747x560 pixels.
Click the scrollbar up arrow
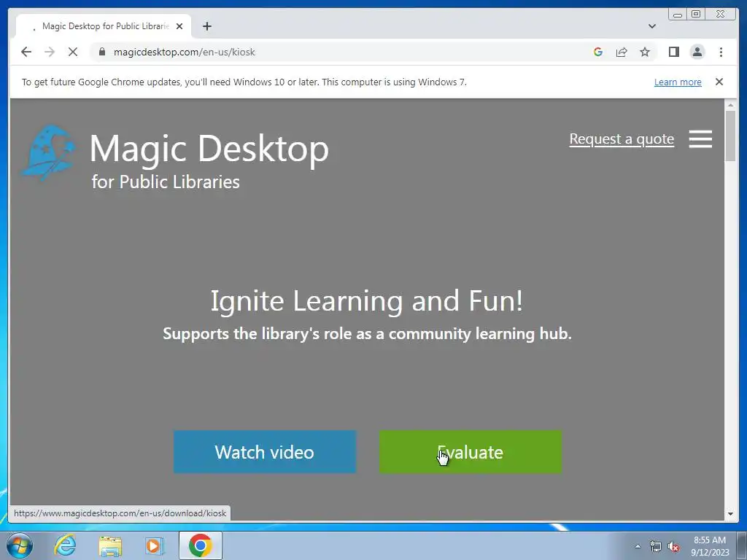pyautogui.click(x=730, y=105)
